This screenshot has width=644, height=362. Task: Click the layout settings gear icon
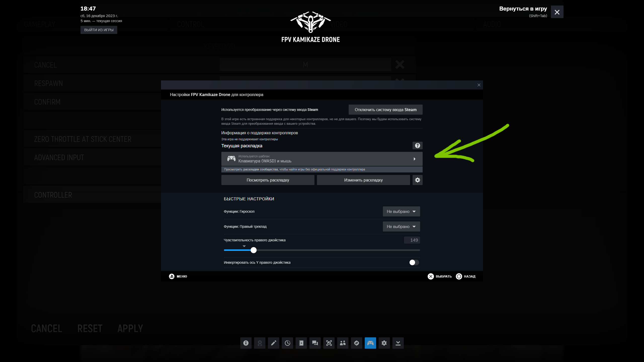(x=417, y=180)
